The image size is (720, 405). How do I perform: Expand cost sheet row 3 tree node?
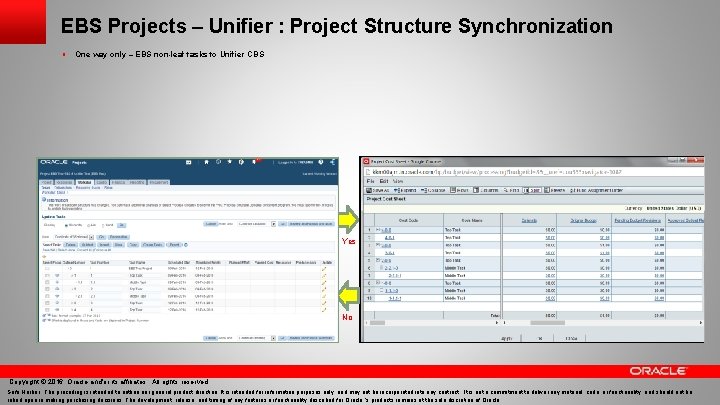coord(378,245)
